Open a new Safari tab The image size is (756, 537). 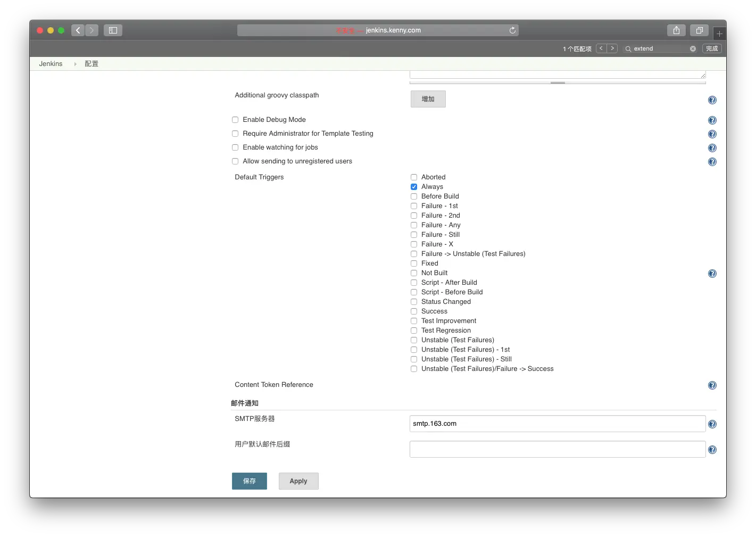719,34
